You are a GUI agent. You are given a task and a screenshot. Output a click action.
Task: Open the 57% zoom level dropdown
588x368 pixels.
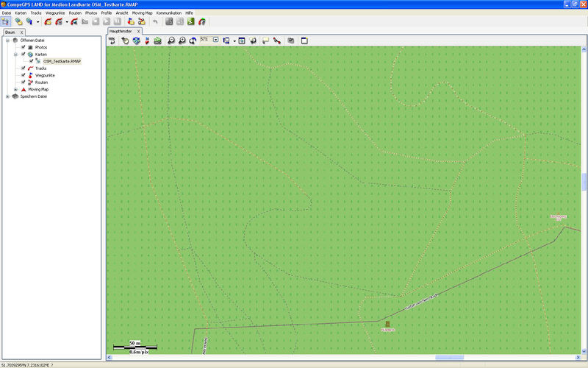coord(215,40)
